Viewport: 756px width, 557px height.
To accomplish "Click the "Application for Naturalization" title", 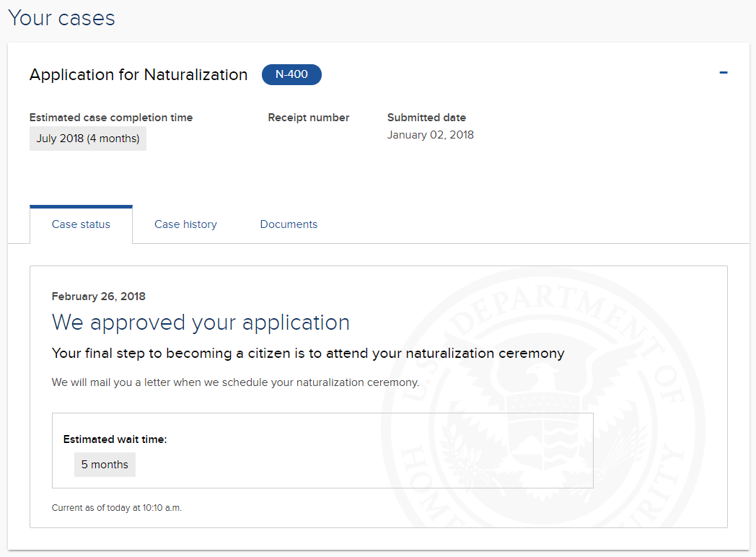I will click(x=139, y=74).
